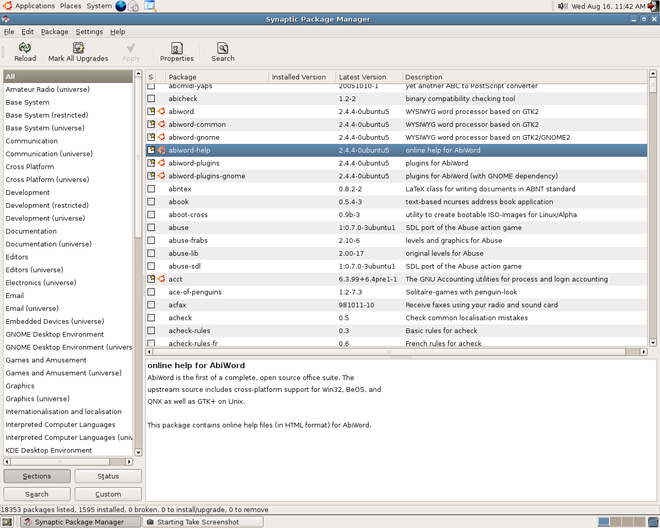Image resolution: width=660 pixels, height=528 pixels.
Task: Toggle status checkbox for abntex package
Action: [151, 189]
